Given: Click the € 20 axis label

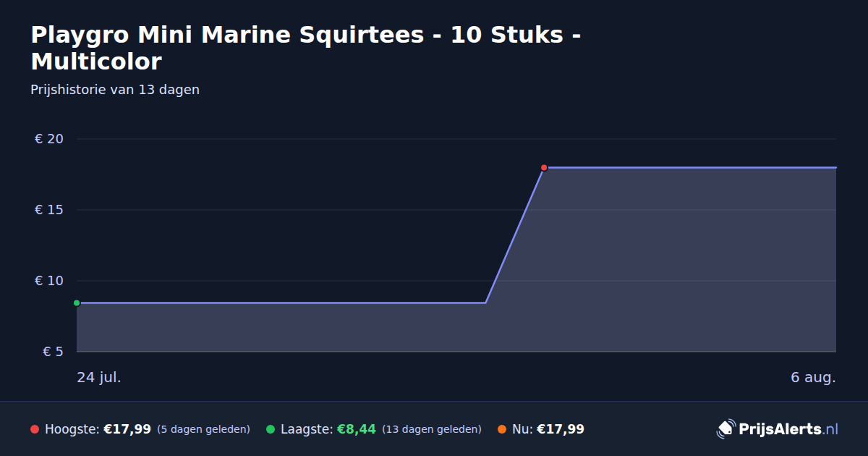Looking at the screenshot, I should [49, 139].
